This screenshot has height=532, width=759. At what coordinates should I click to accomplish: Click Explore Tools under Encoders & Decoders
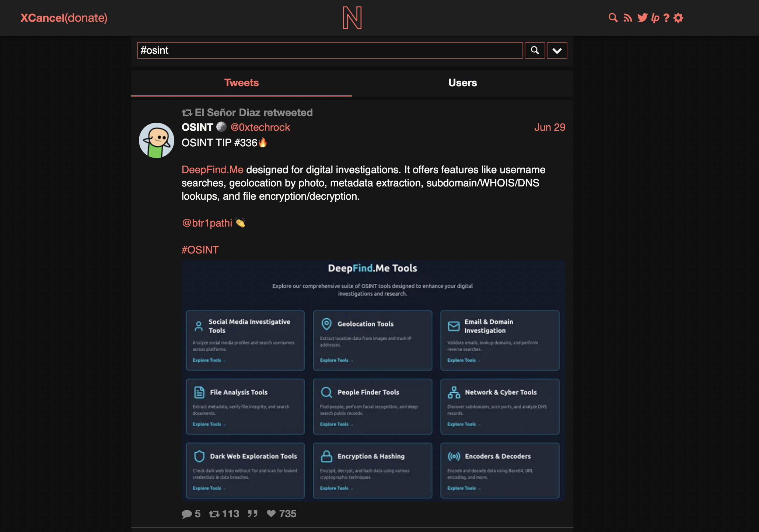tap(464, 488)
